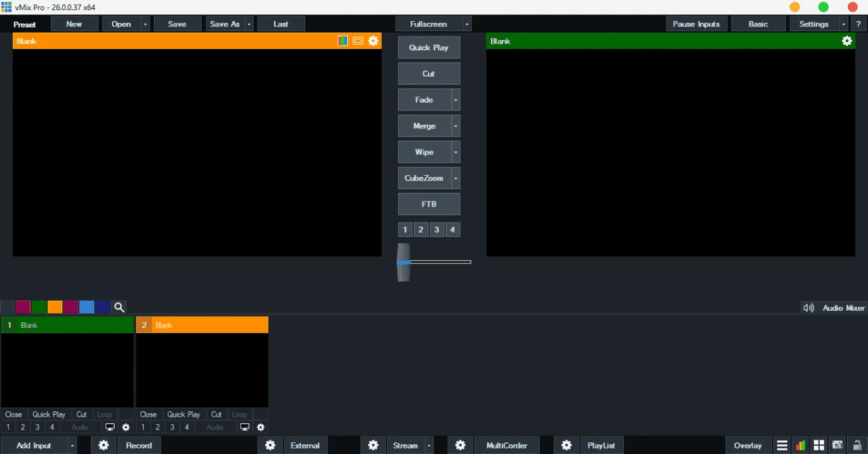Click the Fullscreen button

pos(429,24)
